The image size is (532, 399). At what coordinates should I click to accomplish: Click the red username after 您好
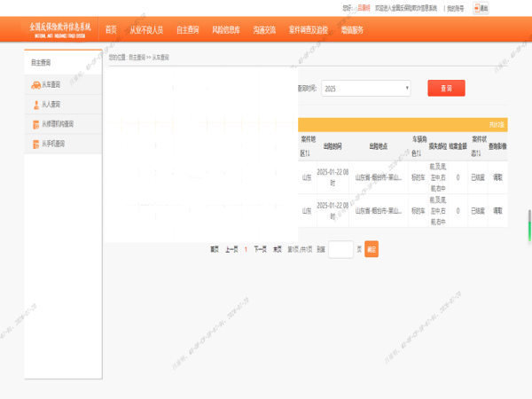364,8
